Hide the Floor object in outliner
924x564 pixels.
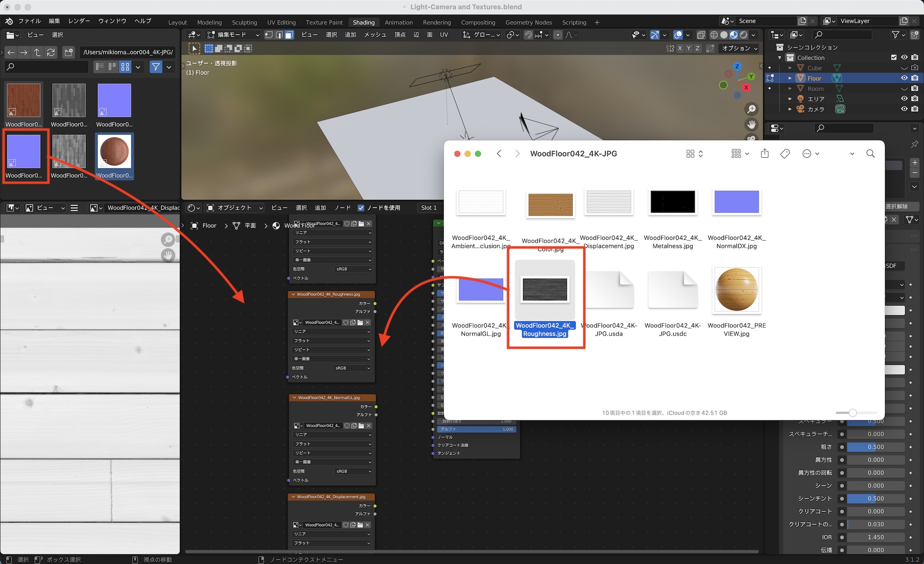904,78
